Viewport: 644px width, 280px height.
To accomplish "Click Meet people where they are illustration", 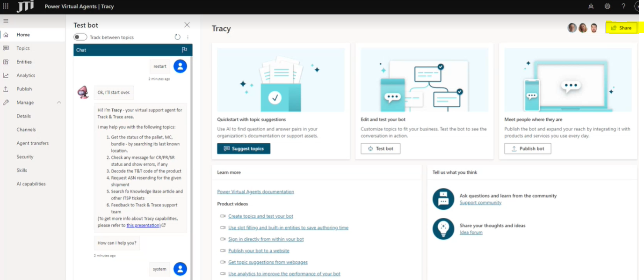I will tap(568, 80).
